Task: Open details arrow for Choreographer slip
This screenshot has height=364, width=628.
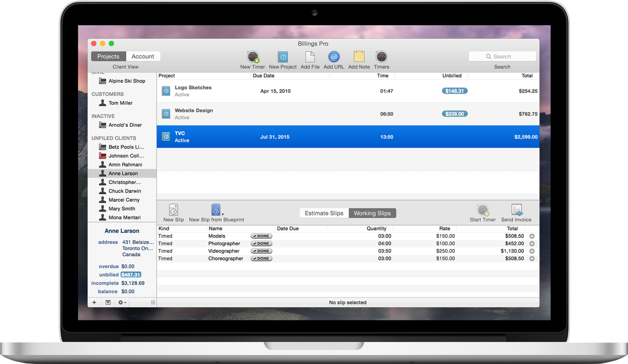Action: click(532, 258)
